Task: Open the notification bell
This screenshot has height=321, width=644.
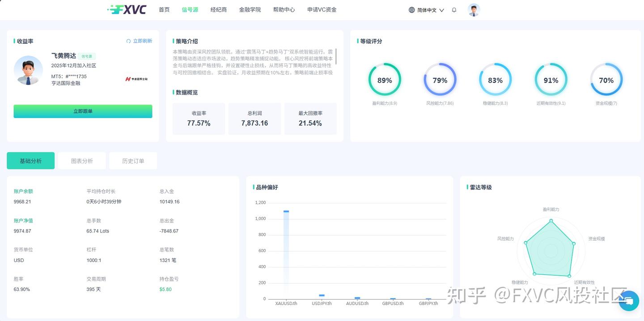Action: [454, 10]
